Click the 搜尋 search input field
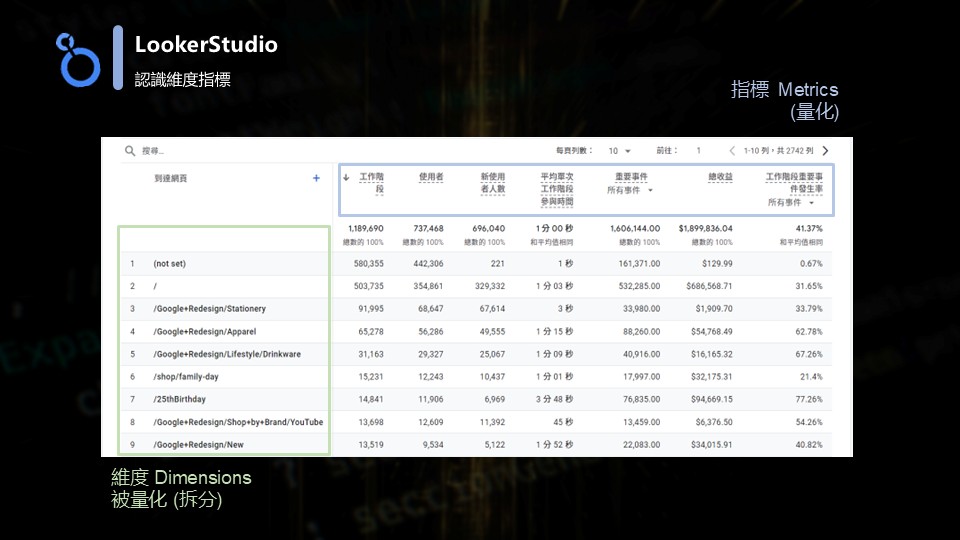The image size is (960, 540). point(200,151)
